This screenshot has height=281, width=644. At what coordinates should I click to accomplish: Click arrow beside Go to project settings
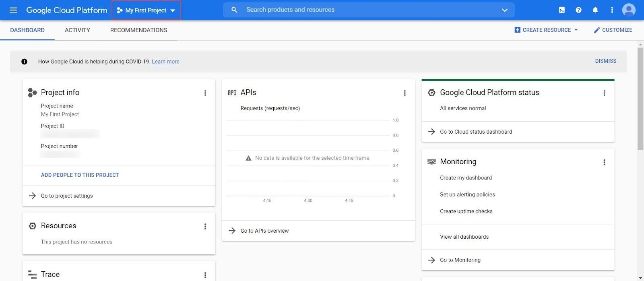(32, 196)
